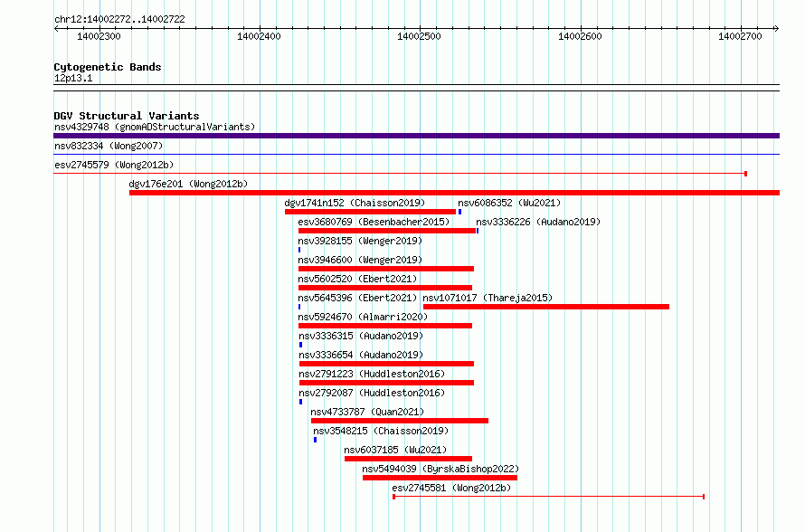This screenshot has width=805, height=532.
Task: Open nsv3336315 (Audano2019) label
Action: (x=361, y=336)
